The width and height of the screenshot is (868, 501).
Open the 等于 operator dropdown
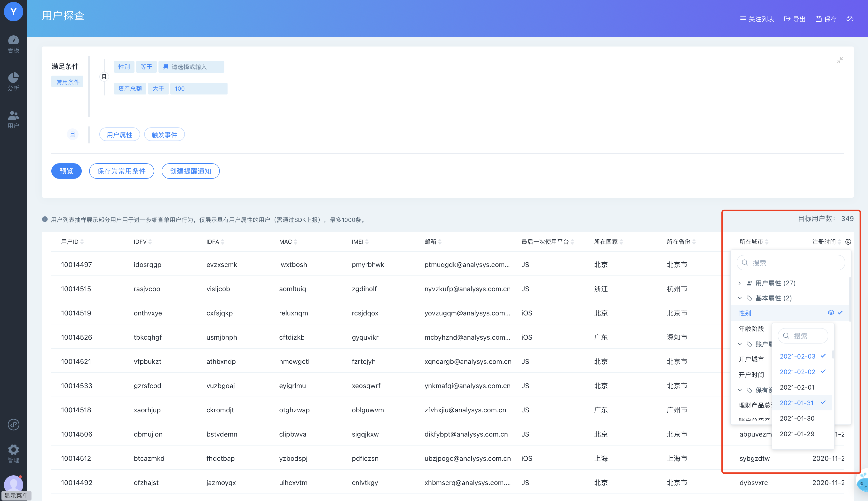click(x=146, y=67)
